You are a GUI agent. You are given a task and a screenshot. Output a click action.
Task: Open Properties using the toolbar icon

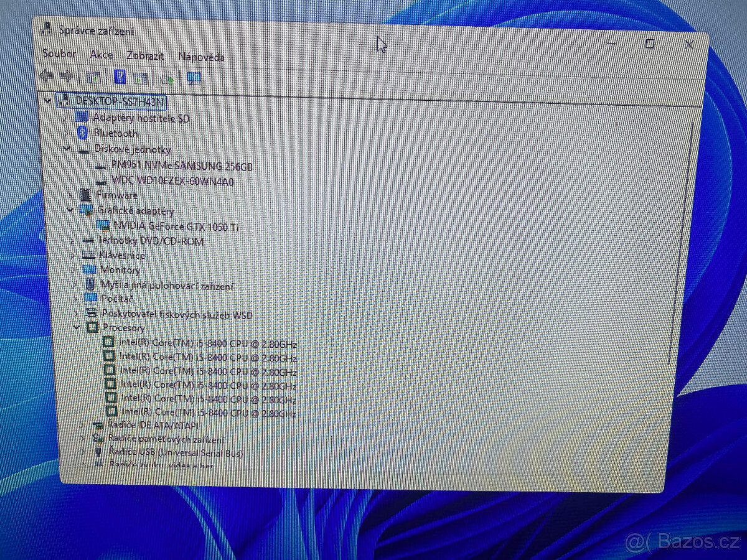click(94, 78)
